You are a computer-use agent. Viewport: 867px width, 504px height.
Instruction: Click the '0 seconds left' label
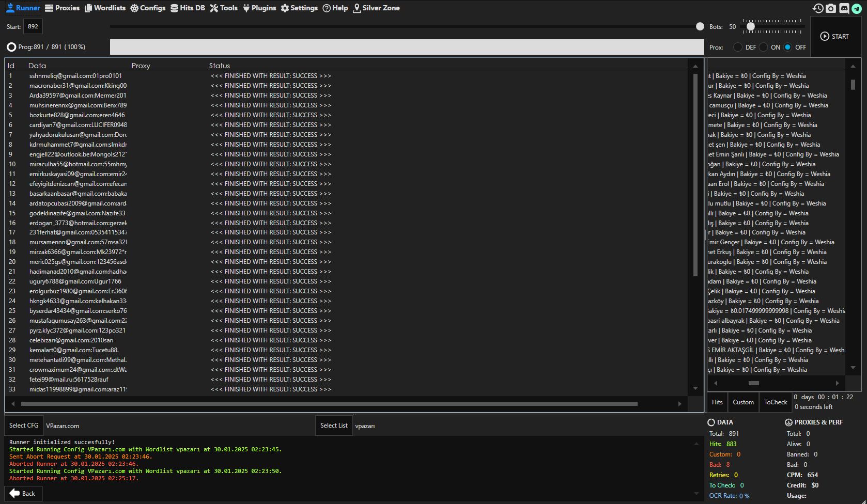813,407
